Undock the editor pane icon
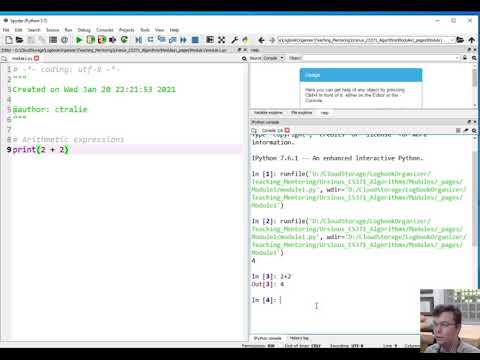480x360 pixels. (239, 50)
